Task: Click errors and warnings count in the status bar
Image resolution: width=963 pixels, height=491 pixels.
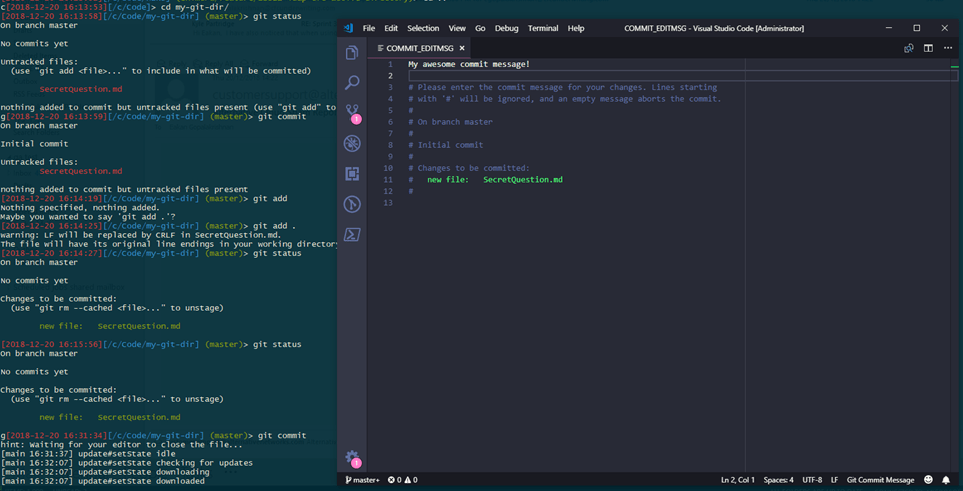Action: [403, 480]
